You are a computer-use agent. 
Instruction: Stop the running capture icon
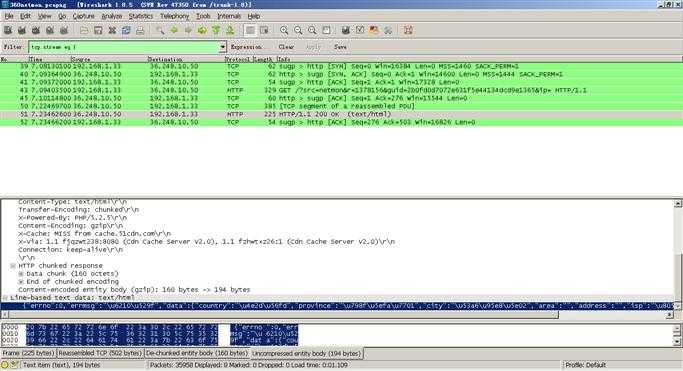coord(50,30)
